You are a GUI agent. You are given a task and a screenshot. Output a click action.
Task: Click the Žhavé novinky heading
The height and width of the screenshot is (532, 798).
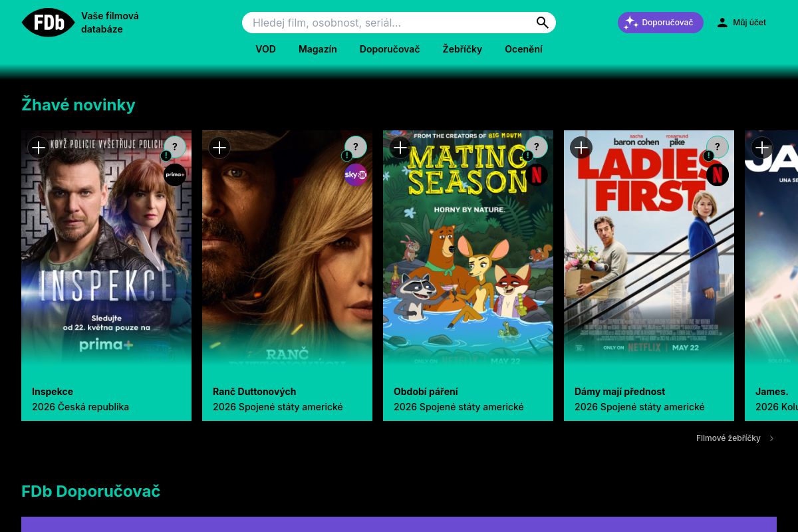point(78,104)
